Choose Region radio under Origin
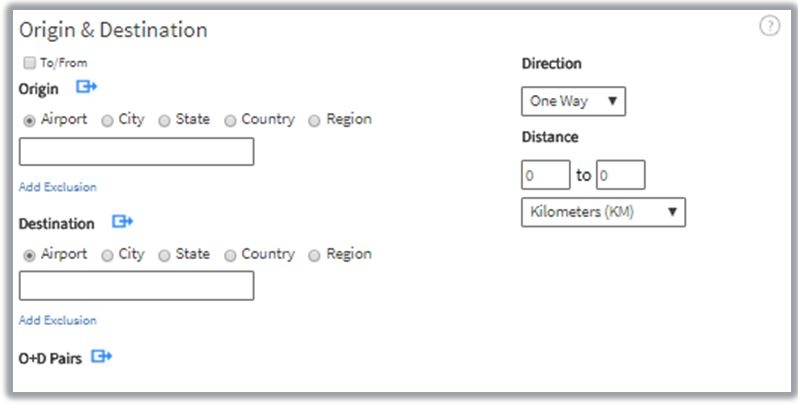This screenshot has width=798, height=404. point(315,120)
